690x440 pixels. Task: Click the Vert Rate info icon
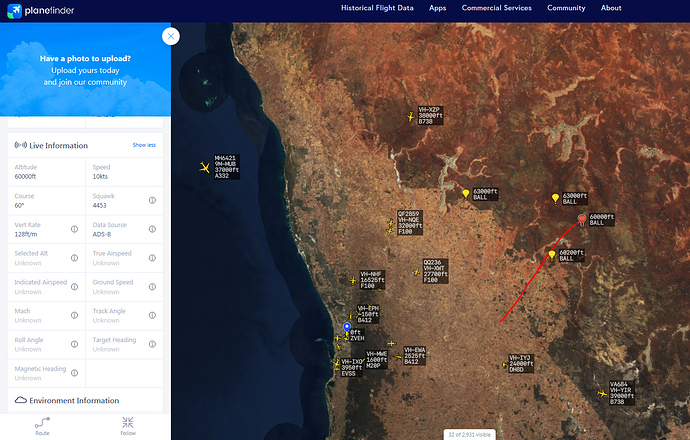click(74, 229)
